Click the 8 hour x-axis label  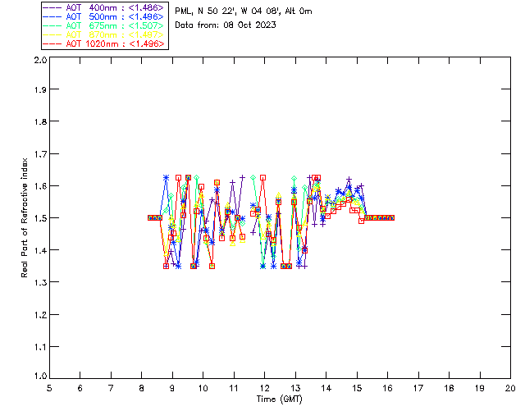[142, 388]
